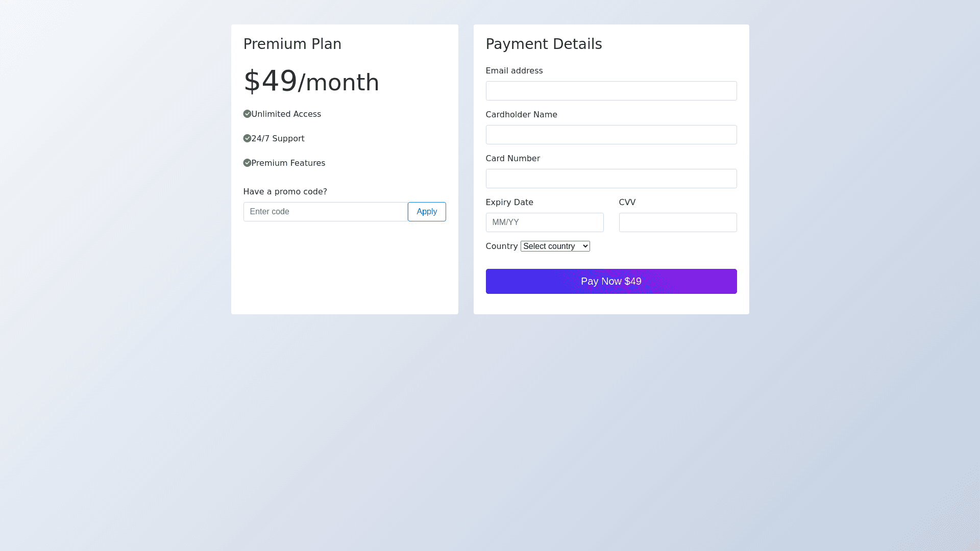Click the Premium Plan heading
980x551 pixels.
click(x=292, y=44)
